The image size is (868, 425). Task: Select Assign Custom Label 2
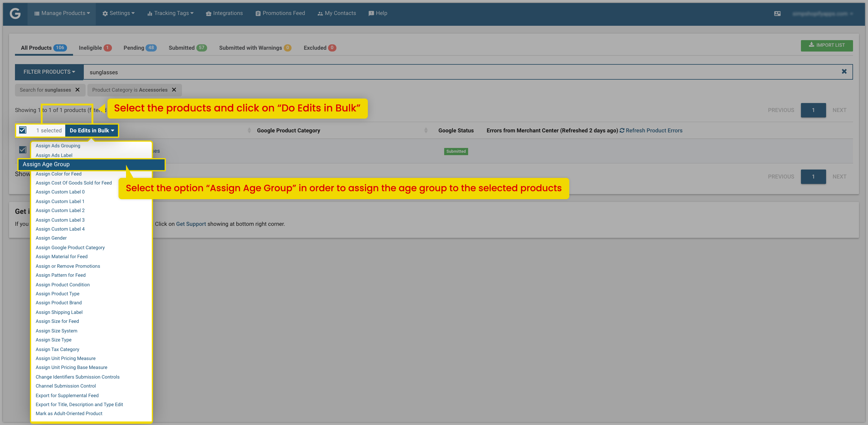(60, 211)
